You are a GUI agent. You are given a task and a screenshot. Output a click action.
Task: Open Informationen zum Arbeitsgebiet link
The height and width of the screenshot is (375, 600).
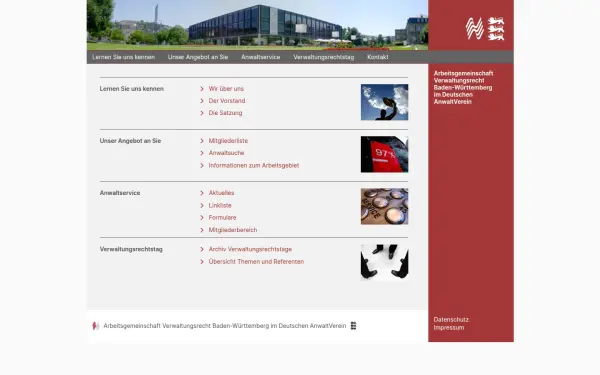(x=254, y=165)
